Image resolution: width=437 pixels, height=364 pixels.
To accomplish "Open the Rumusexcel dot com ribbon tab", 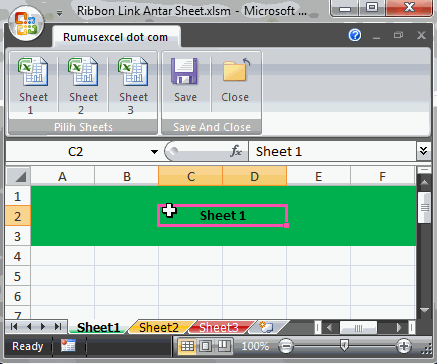I will (115, 37).
